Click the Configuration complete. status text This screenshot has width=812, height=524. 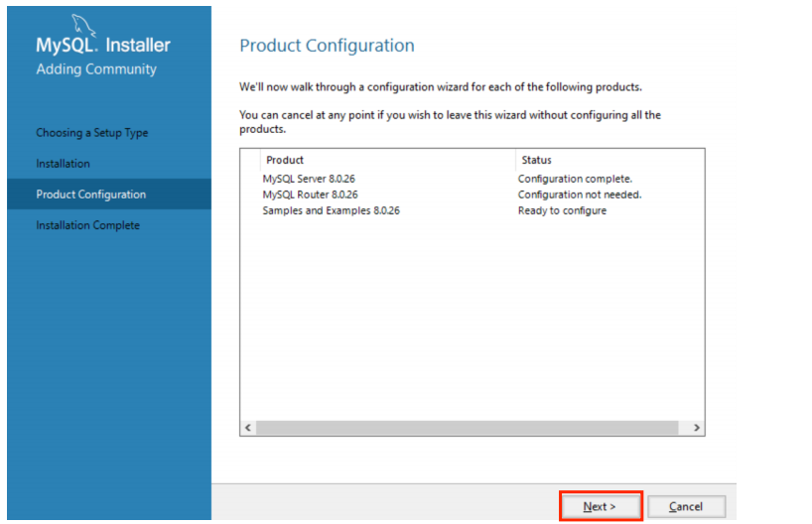[575, 179]
